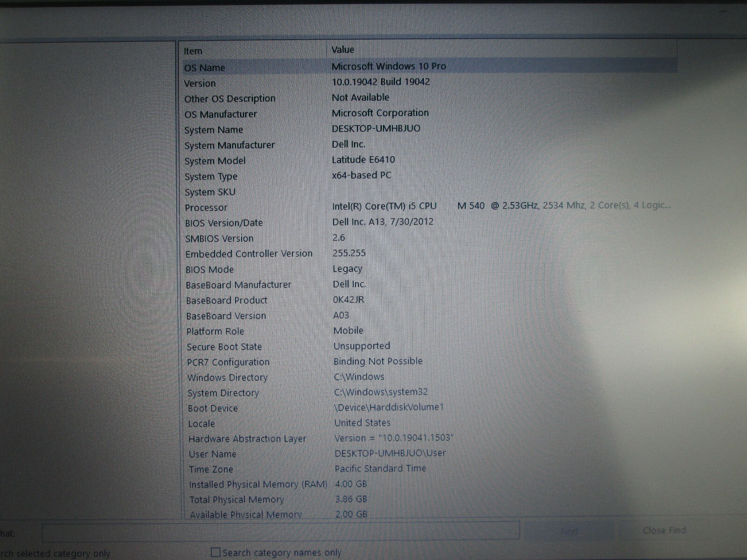Click value 'C:\Windows\system32'
Image resolution: width=747 pixels, height=560 pixels.
pos(381,392)
